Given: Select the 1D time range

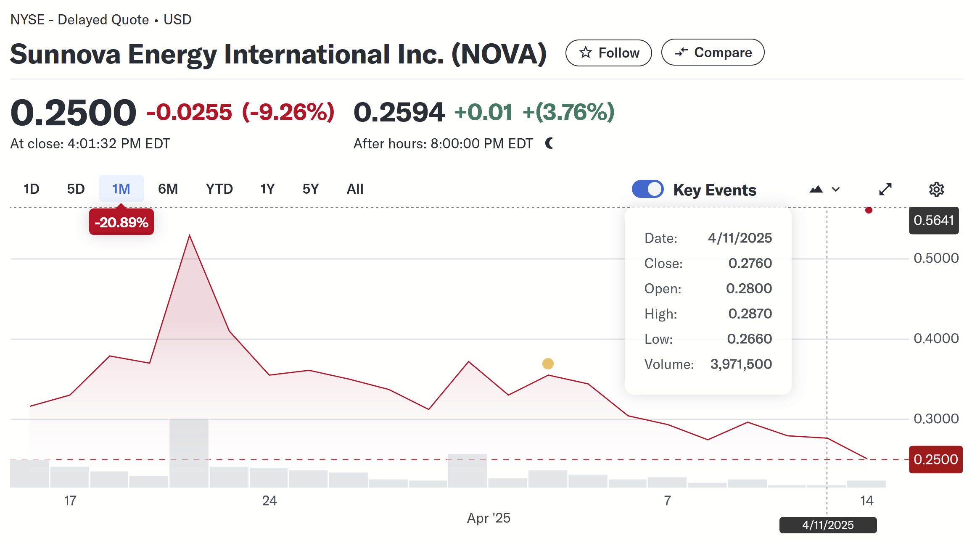Looking at the screenshot, I should click(x=31, y=189).
